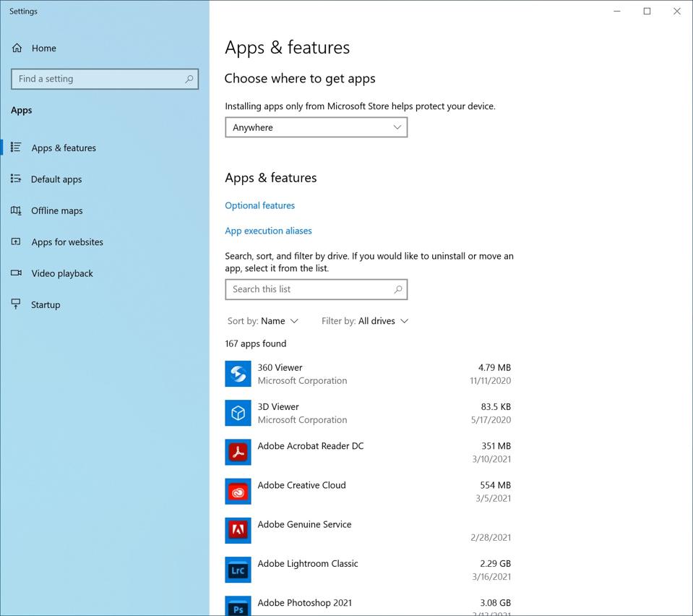Focus the Search this list field
This screenshot has width=693, height=616.
pyautogui.click(x=307, y=289)
